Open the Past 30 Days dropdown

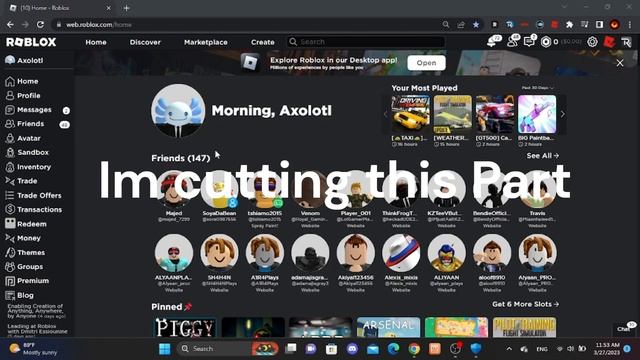pyautogui.click(x=538, y=88)
